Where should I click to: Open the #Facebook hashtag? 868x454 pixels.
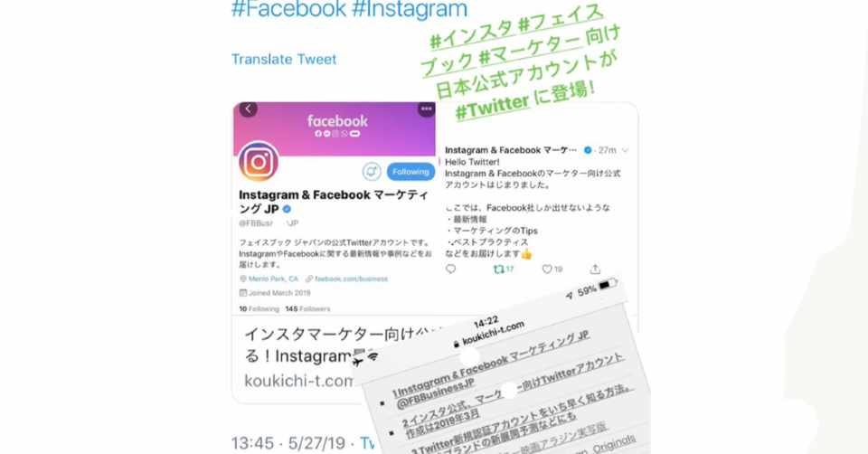[289, 9]
